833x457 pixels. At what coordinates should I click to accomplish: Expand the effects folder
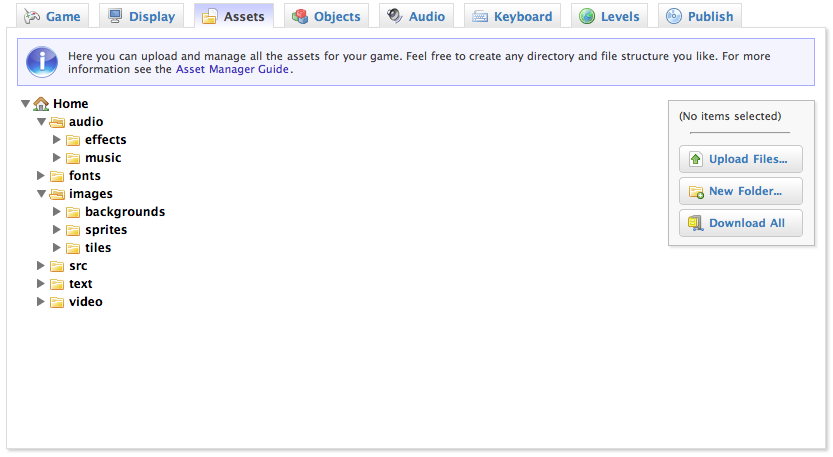[x=57, y=140]
